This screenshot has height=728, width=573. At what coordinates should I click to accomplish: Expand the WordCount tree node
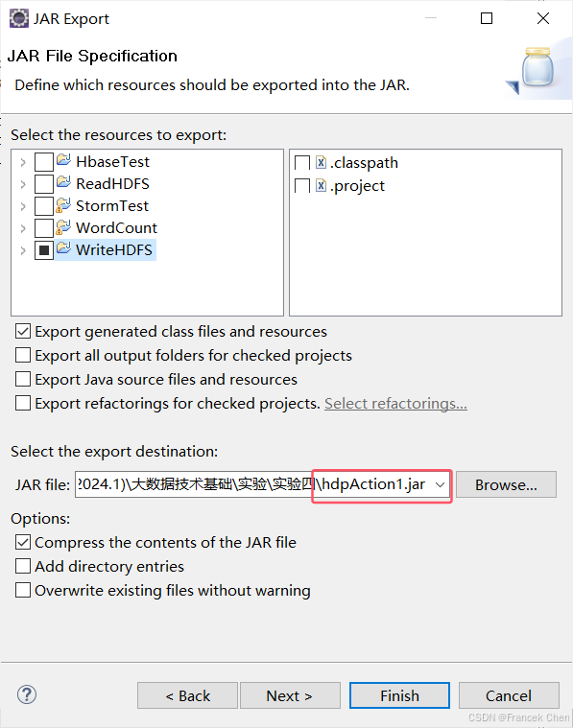[x=23, y=228]
